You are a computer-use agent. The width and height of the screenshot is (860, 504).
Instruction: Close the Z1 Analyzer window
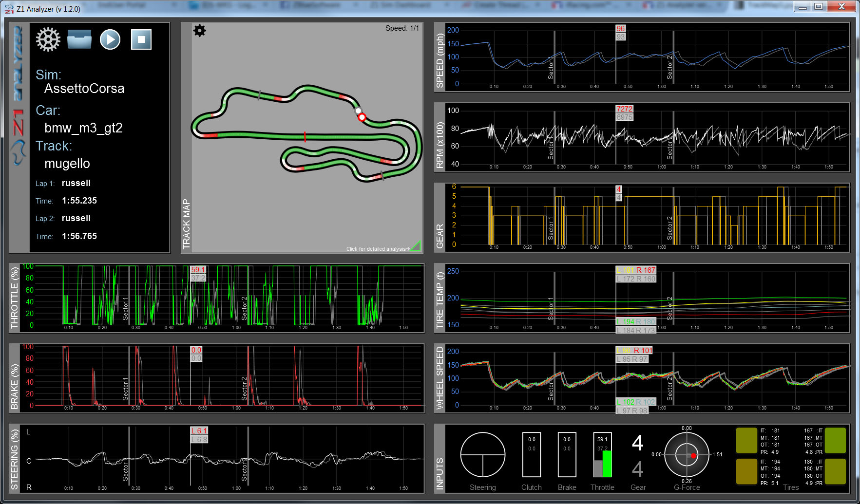[x=841, y=7]
